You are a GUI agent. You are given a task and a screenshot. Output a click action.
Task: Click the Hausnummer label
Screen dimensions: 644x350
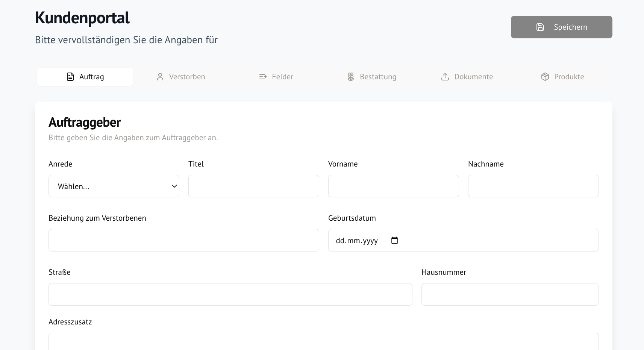444,272
